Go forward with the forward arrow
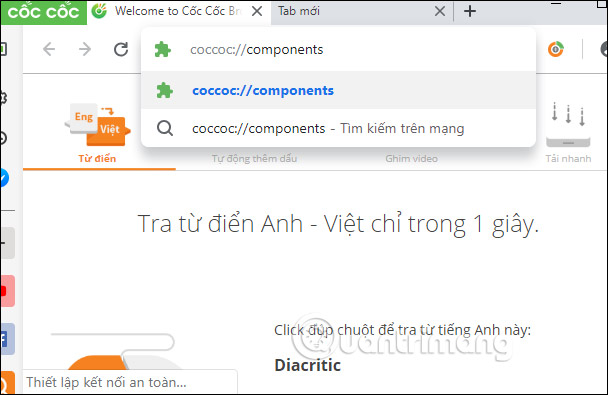 coord(85,49)
